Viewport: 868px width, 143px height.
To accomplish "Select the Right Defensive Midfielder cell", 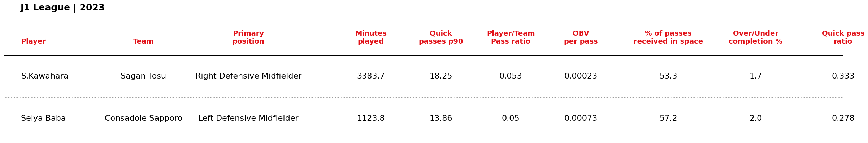I will (248, 76).
